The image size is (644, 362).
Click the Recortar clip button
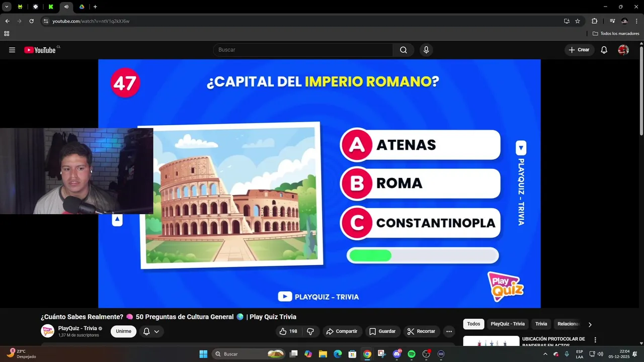[x=421, y=331]
